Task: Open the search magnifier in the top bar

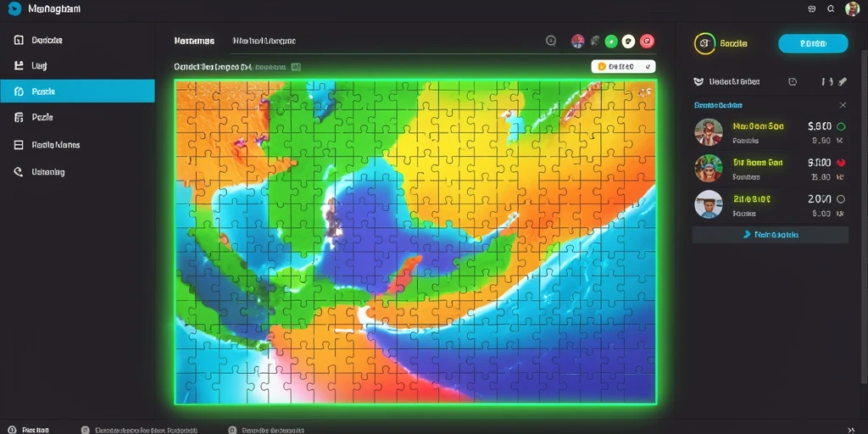Action: [x=831, y=8]
